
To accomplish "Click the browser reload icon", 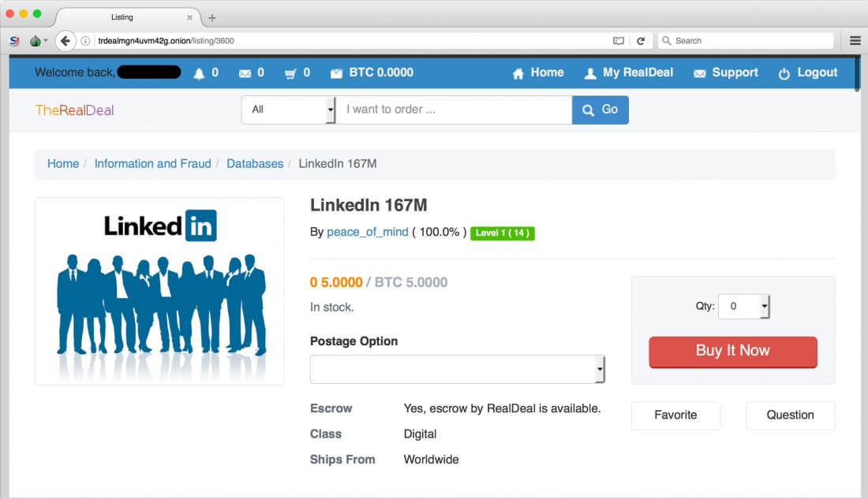I will pyautogui.click(x=642, y=39).
